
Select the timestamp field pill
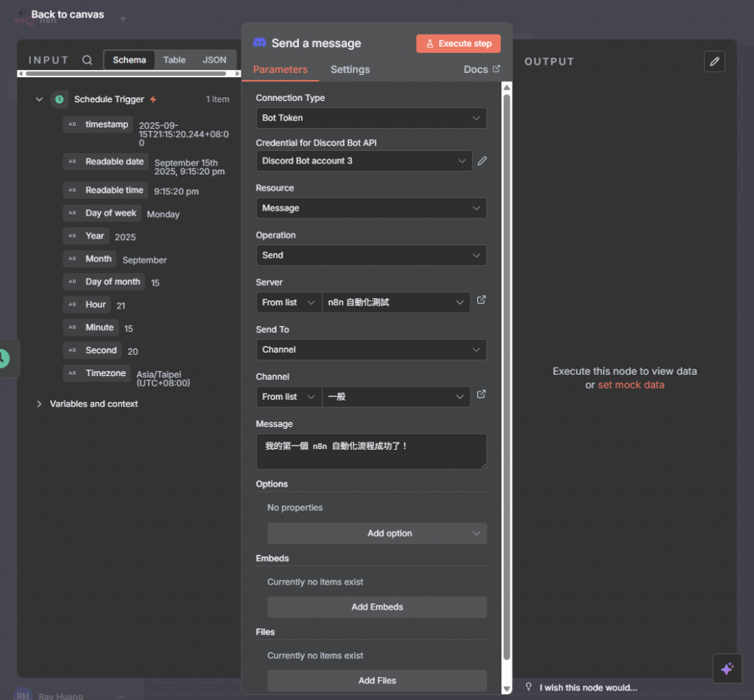98,124
